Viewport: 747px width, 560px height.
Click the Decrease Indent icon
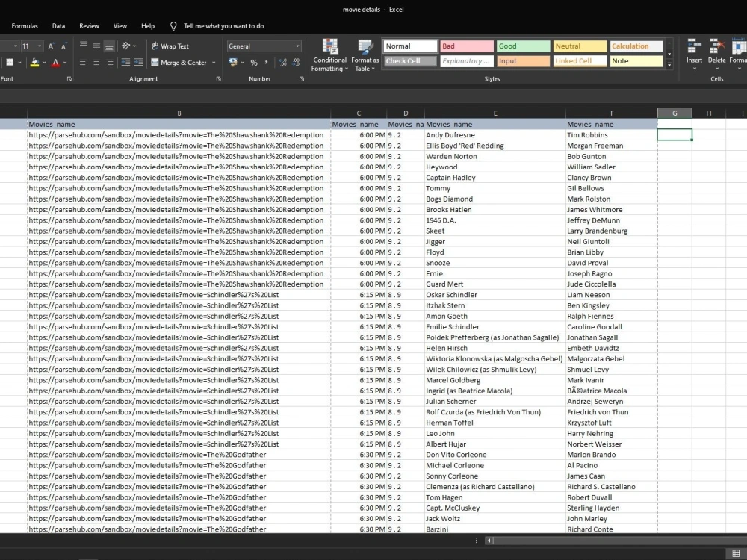pyautogui.click(x=125, y=63)
